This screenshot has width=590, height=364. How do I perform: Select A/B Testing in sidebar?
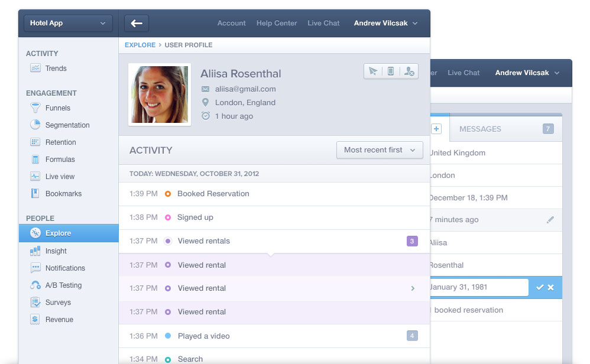coord(63,285)
